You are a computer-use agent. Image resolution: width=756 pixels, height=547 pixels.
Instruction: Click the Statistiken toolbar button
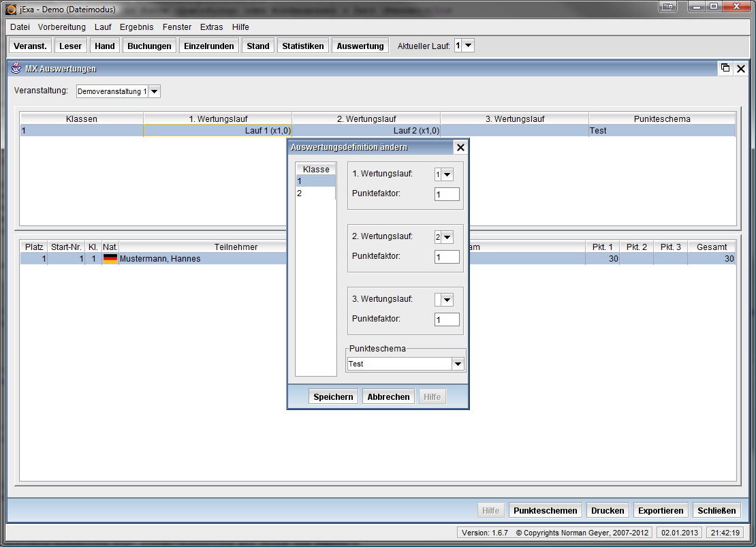tap(303, 46)
